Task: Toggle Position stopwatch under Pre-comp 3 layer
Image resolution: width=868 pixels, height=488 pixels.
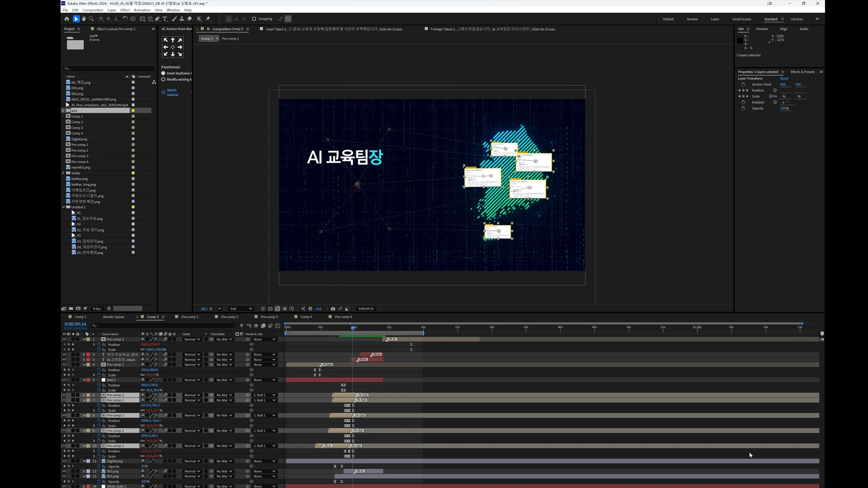Action: tap(99, 345)
